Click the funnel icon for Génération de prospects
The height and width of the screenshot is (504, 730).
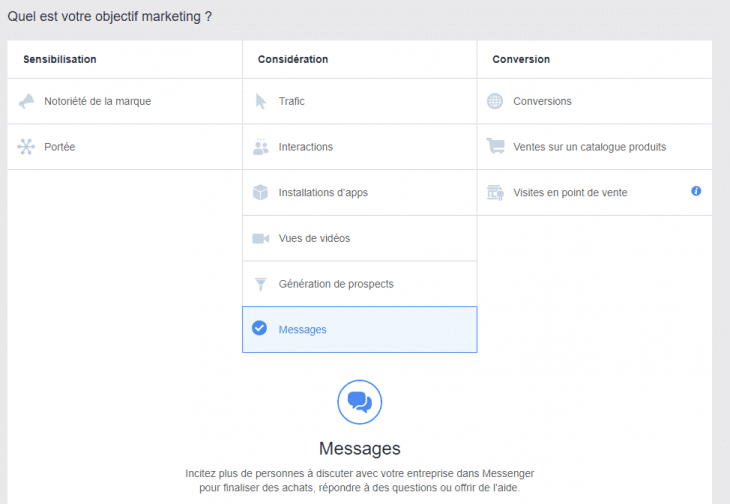(x=261, y=284)
